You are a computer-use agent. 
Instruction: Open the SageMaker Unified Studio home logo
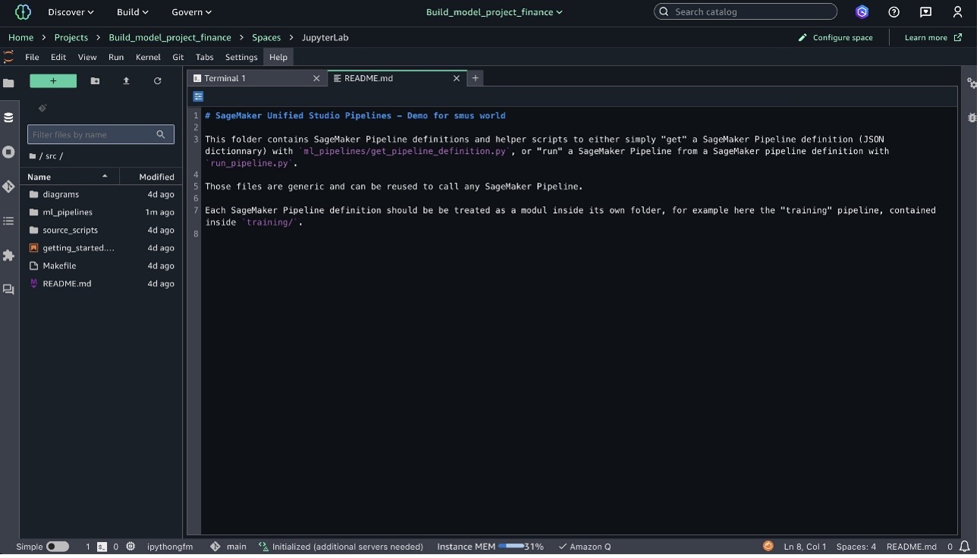tap(23, 12)
